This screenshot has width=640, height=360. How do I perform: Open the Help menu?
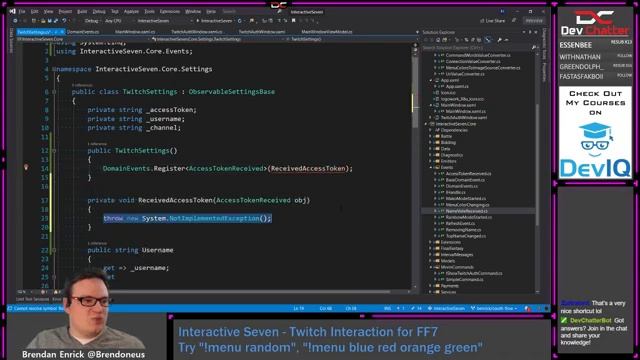211,12
